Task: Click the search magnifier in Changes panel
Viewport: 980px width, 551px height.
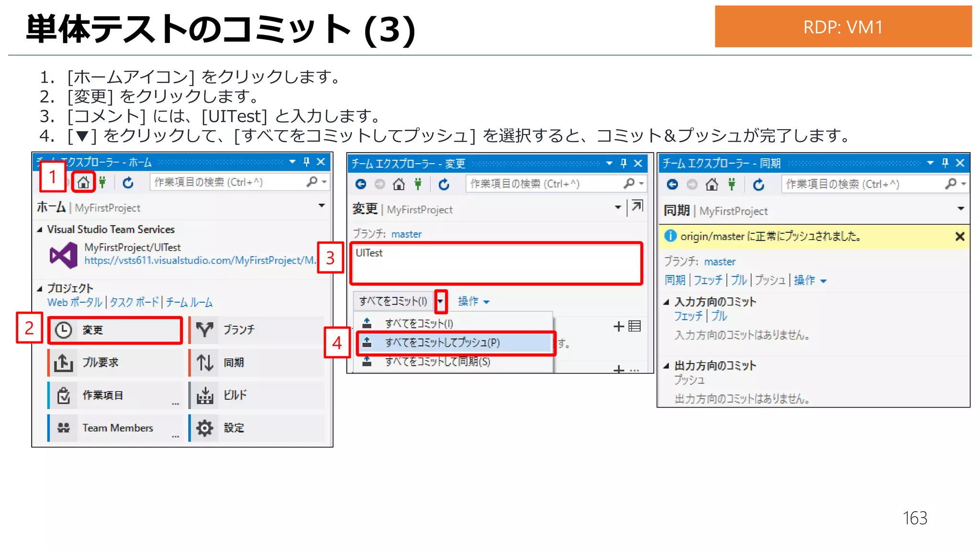Action: (x=629, y=183)
